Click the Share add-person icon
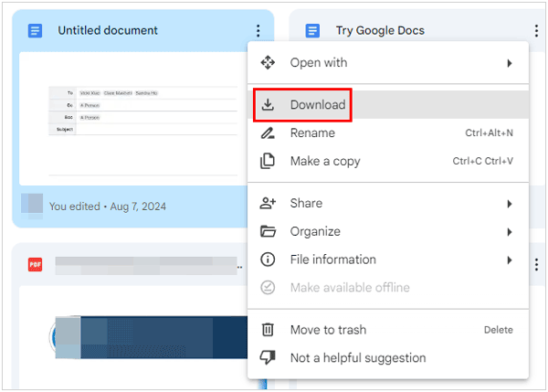This screenshot has width=548, height=392. pos(268,203)
